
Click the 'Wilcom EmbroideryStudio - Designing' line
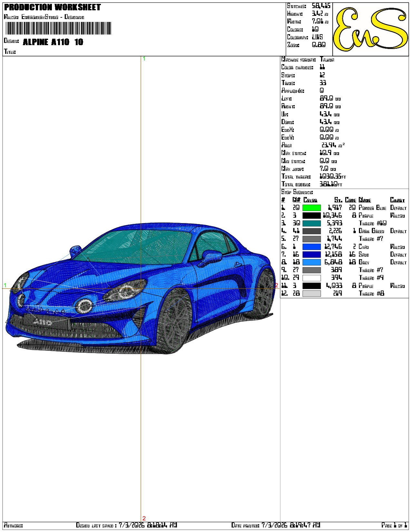click(x=44, y=17)
